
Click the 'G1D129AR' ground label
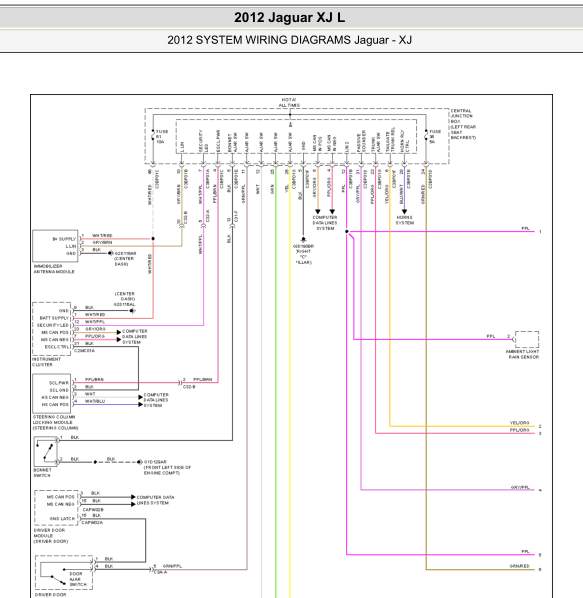155,462
